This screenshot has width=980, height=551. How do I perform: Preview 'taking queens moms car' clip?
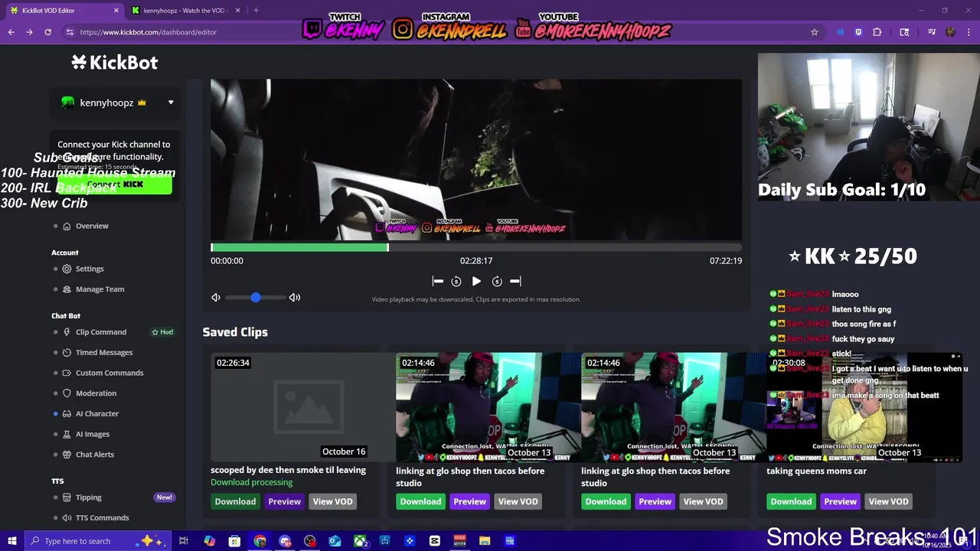point(840,502)
